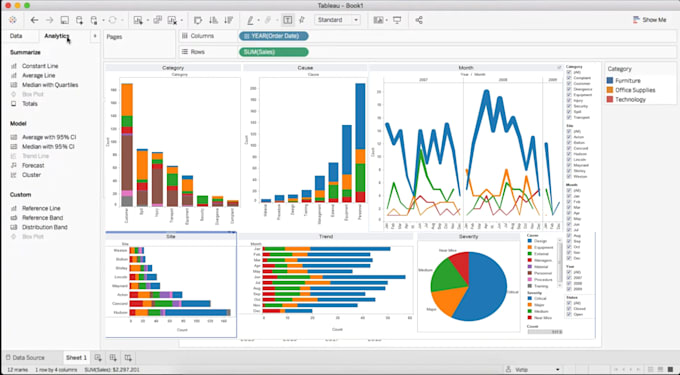Open the user dropdown in status bar
Image resolution: width=680 pixels, height=375 pixels.
558,370
